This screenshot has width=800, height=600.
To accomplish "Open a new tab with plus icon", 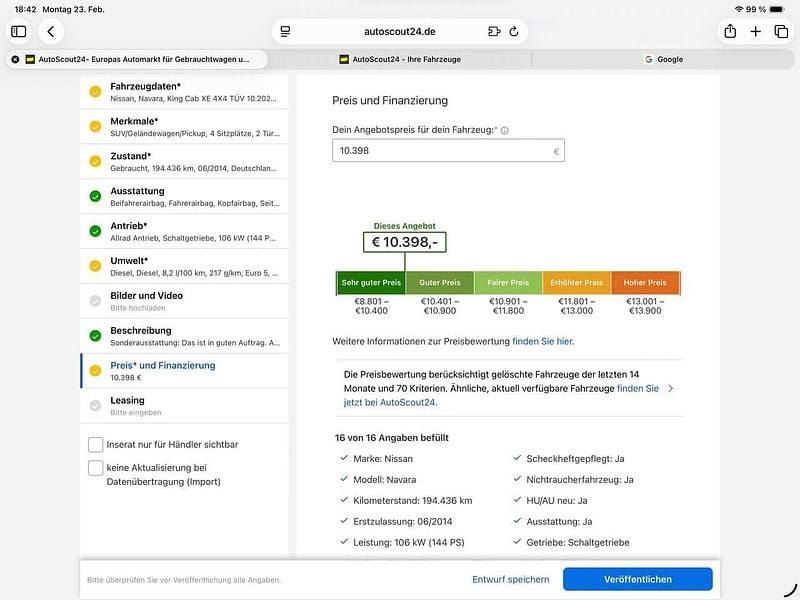I will point(756,32).
